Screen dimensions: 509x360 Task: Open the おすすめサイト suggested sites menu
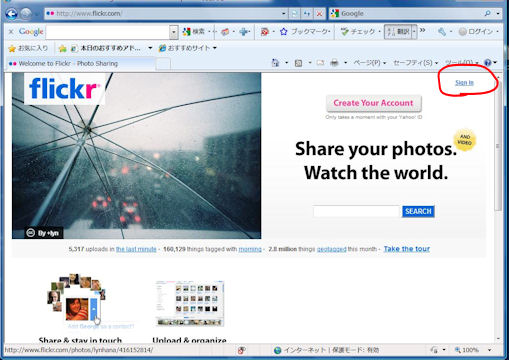(x=188, y=48)
